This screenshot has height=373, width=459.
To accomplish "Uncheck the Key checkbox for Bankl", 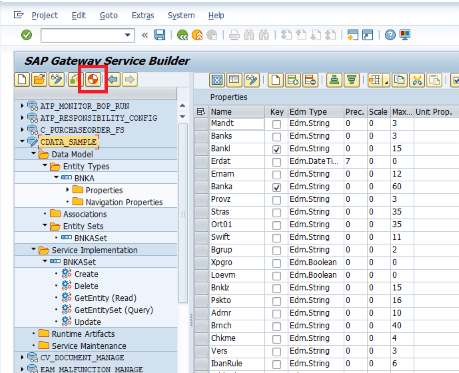I will 276,149.
